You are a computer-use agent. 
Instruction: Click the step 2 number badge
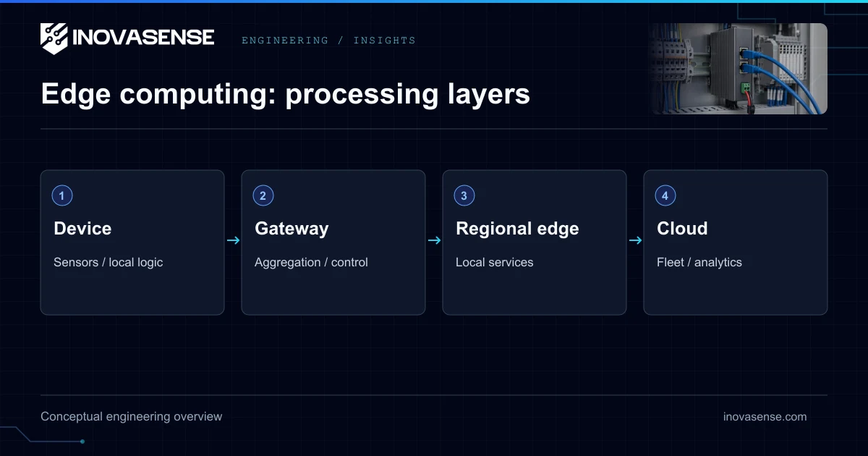point(263,195)
